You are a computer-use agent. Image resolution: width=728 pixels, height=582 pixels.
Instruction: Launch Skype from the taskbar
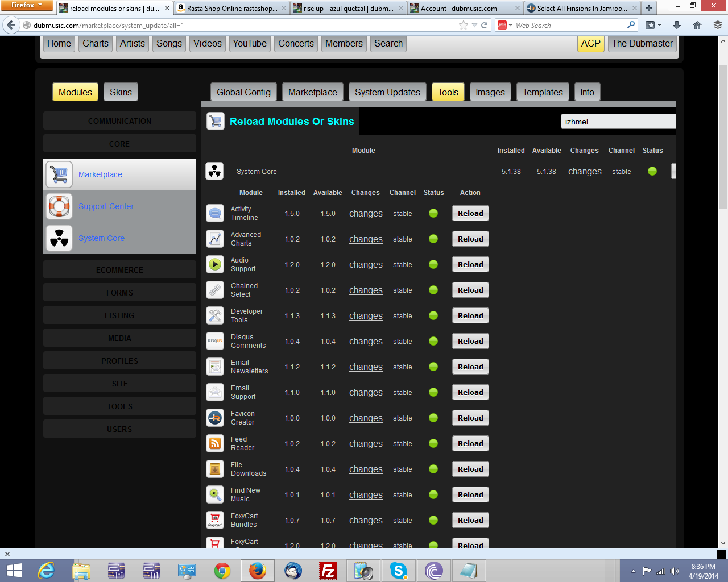[398, 570]
